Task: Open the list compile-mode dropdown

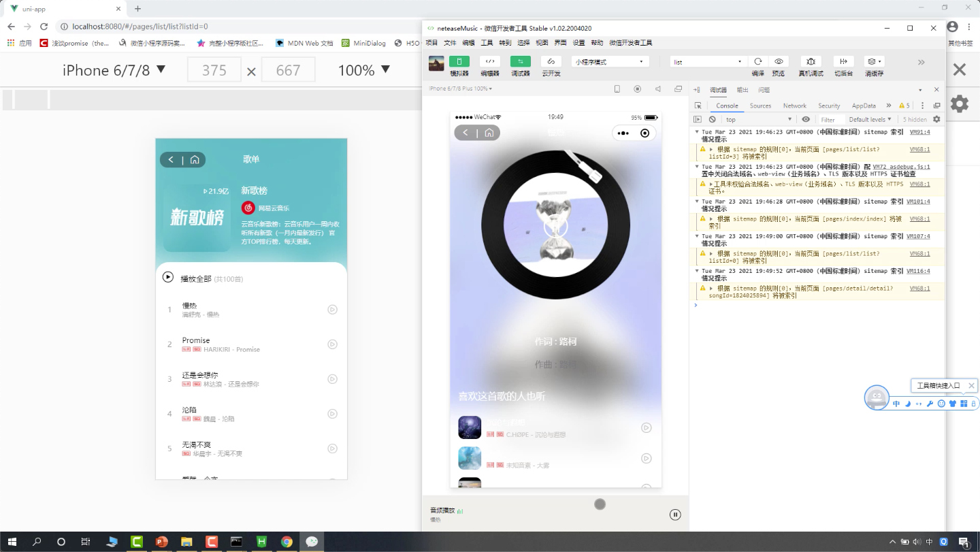Action: (x=708, y=62)
